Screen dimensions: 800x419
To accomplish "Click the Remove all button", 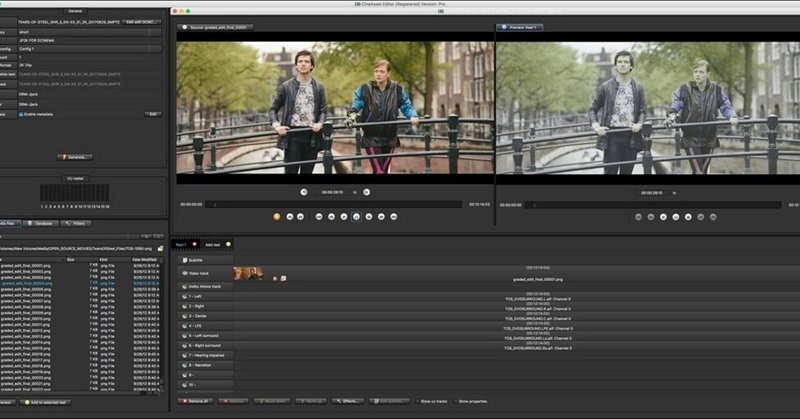I will [x=195, y=402].
